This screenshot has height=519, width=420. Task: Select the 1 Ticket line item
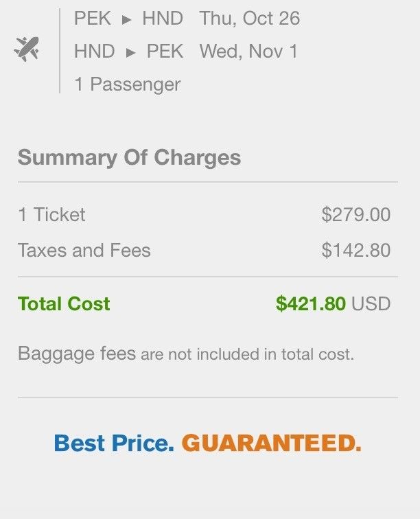point(51,215)
